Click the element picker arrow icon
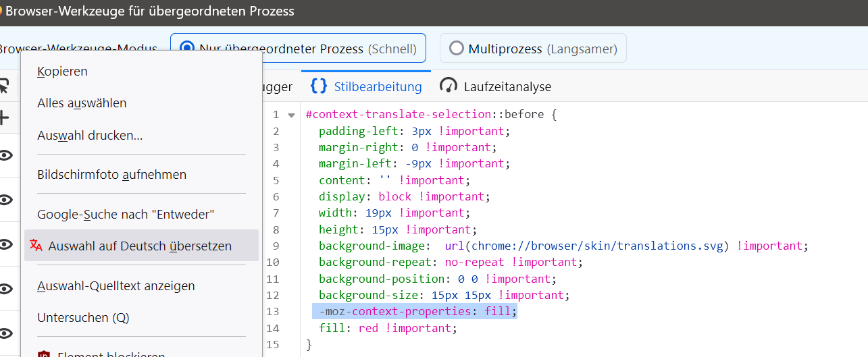The width and height of the screenshot is (868, 357). pos(5,86)
